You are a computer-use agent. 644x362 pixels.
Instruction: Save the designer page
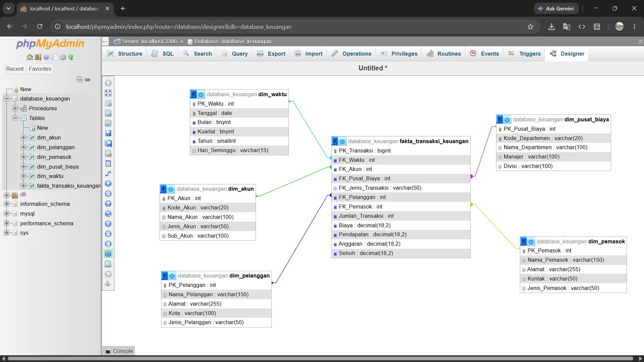click(x=108, y=133)
